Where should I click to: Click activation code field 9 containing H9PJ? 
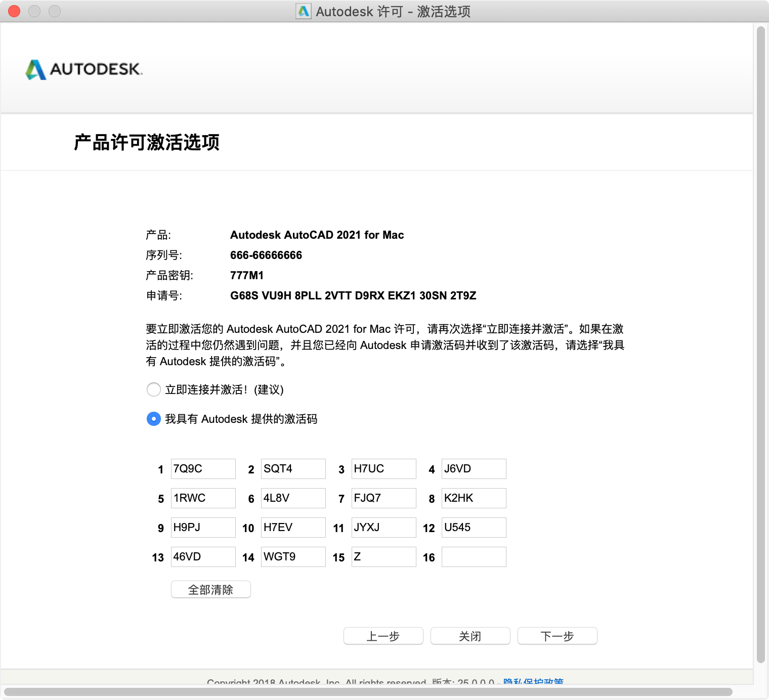pos(203,528)
